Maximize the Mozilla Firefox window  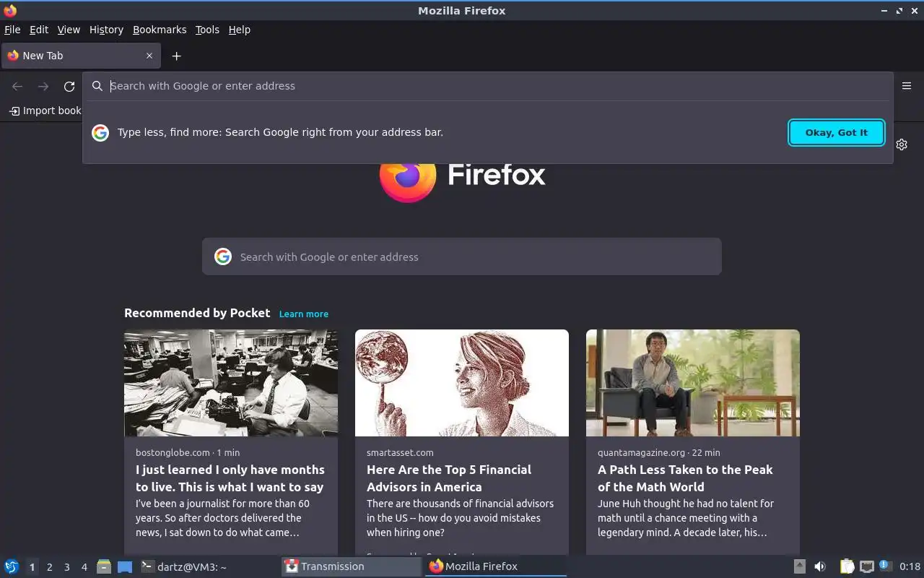coord(899,11)
